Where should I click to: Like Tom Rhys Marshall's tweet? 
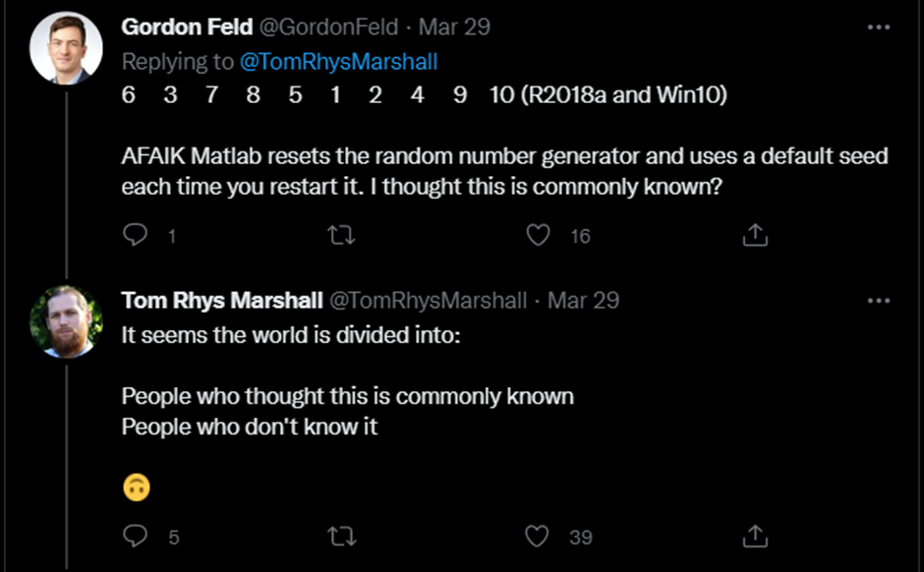(x=537, y=536)
